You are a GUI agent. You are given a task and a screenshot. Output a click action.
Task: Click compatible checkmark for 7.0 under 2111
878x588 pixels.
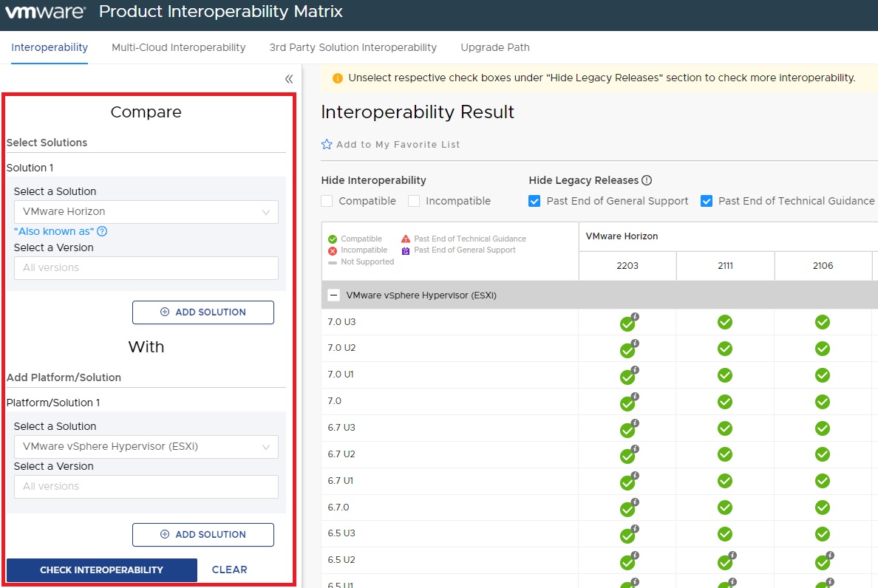(x=725, y=402)
